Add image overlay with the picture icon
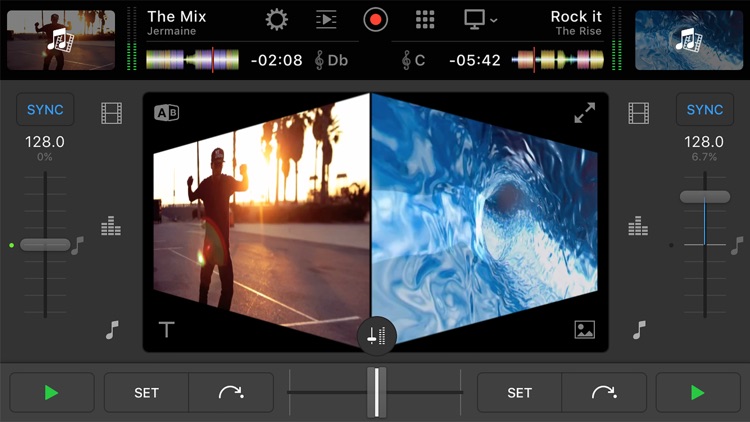750x422 pixels. [585, 330]
